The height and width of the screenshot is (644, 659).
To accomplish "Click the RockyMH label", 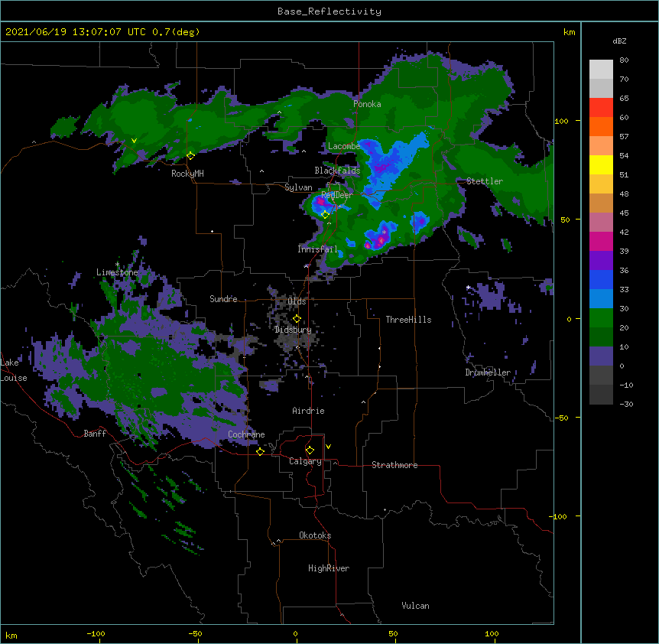I will (x=187, y=174).
